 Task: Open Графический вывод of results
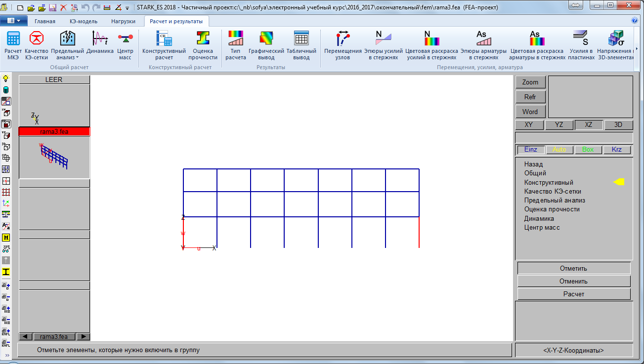pyautogui.click(x=266, y=45)
